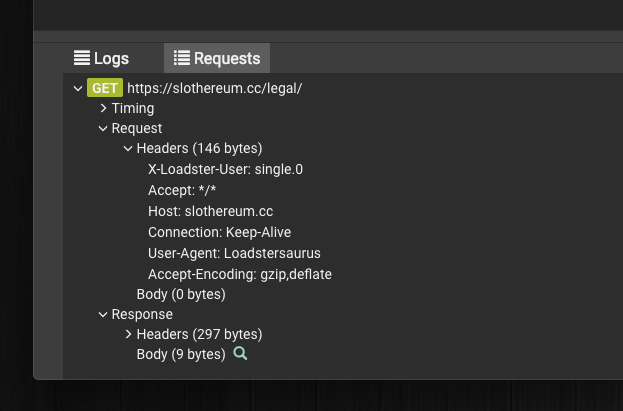Screen dimensions: 623x411
Task: Collapse Headers (146 bytes) chevron
Action: click(128, 149)
